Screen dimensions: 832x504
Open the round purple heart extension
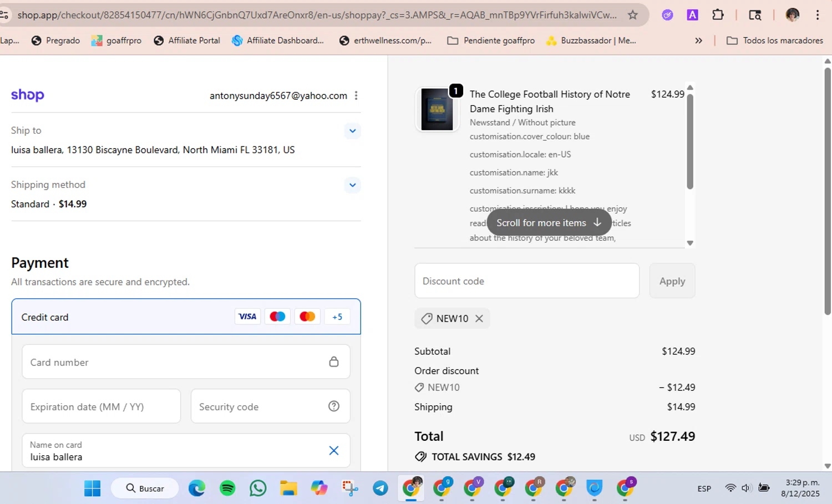pyautogui.click(x=668, y=15)
